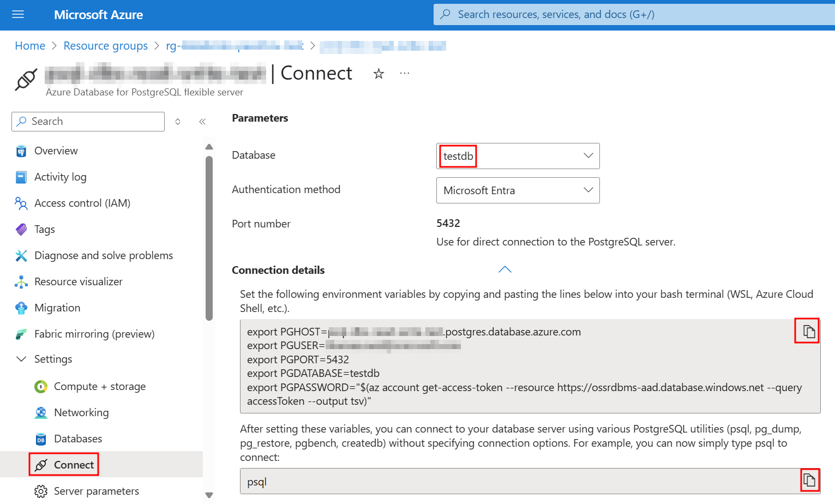Screen dimensions: 835x504
Task: Focus the sidebar menu Search field
Action: [x=88, y=122]
